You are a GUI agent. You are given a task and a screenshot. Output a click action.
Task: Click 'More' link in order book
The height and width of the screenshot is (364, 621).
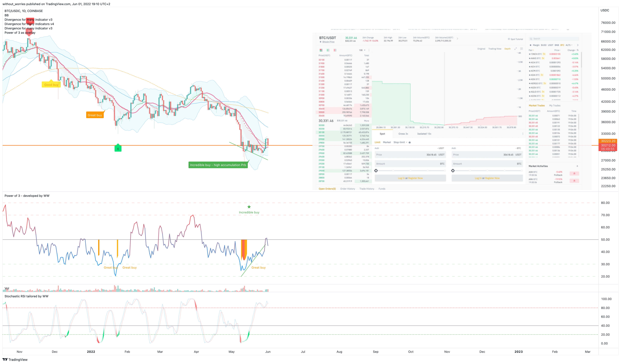pos(366,121)
